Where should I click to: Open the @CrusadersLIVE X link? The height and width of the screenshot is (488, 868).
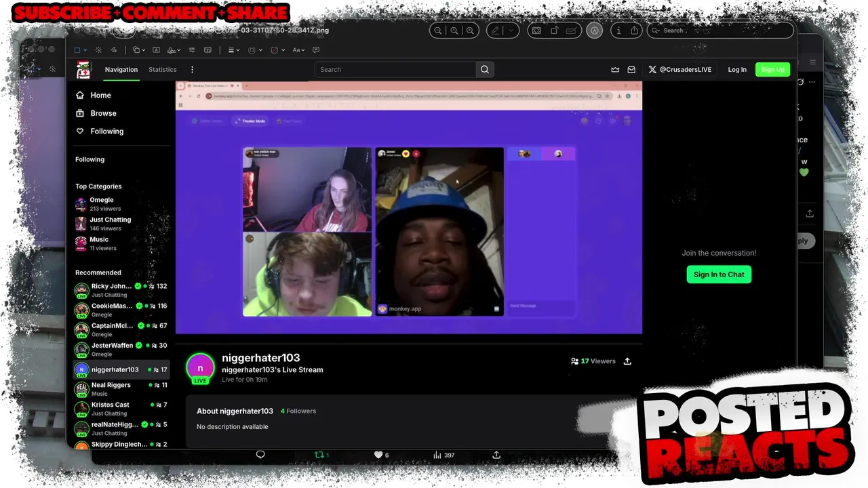tap(680, 69)
